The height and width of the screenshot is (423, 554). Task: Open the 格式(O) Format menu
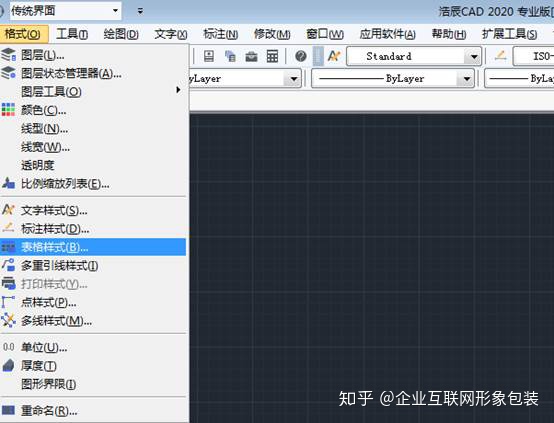tap(23, 34)
